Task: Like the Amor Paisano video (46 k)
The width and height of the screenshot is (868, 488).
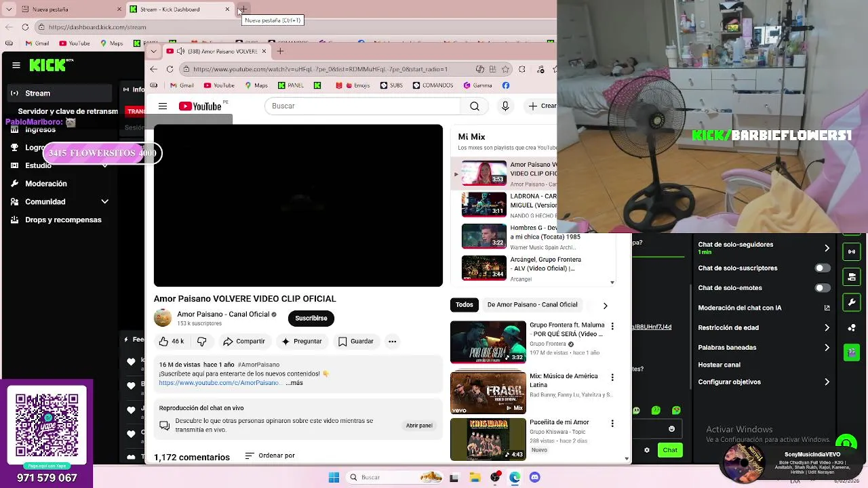Action: pos(172,342)
